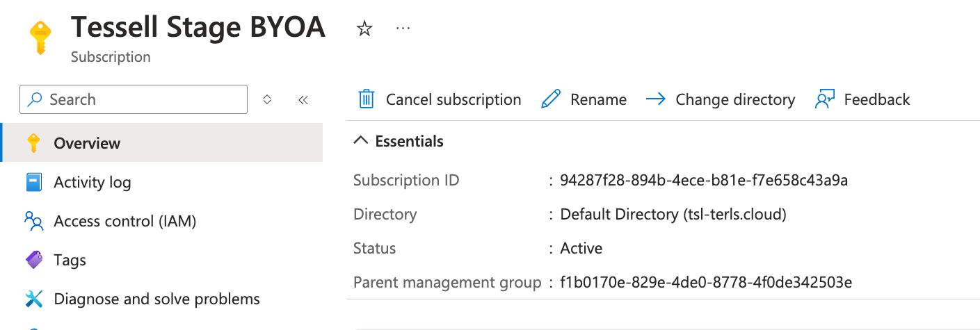Screen dimensions: 980x330
Task: Toggle expand/collapse menu groups button
Action: (266, 99)
